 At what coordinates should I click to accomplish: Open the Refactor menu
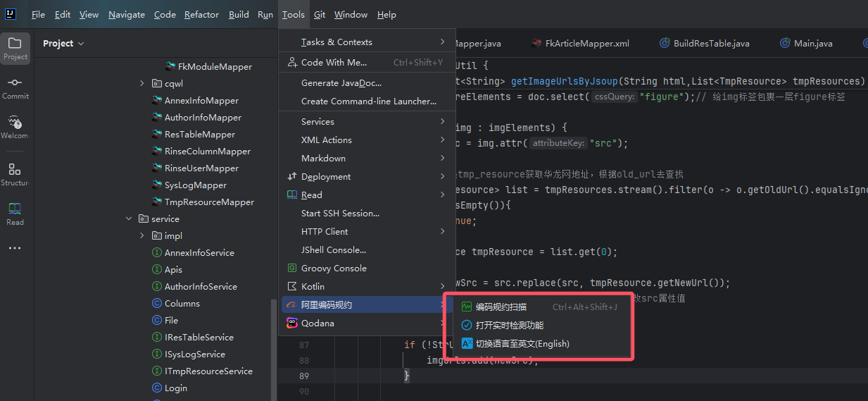(201, 15)
